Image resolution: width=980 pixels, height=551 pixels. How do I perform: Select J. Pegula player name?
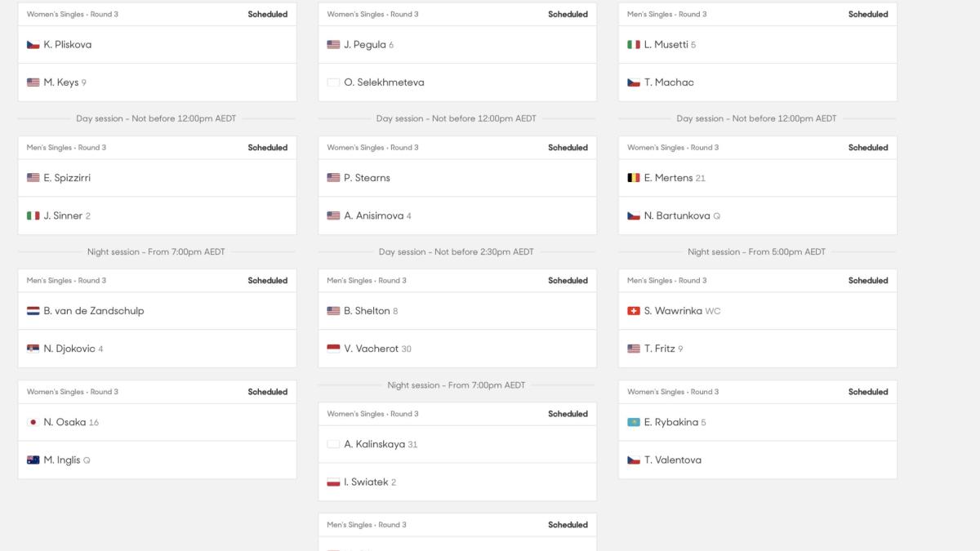(364, 45)
